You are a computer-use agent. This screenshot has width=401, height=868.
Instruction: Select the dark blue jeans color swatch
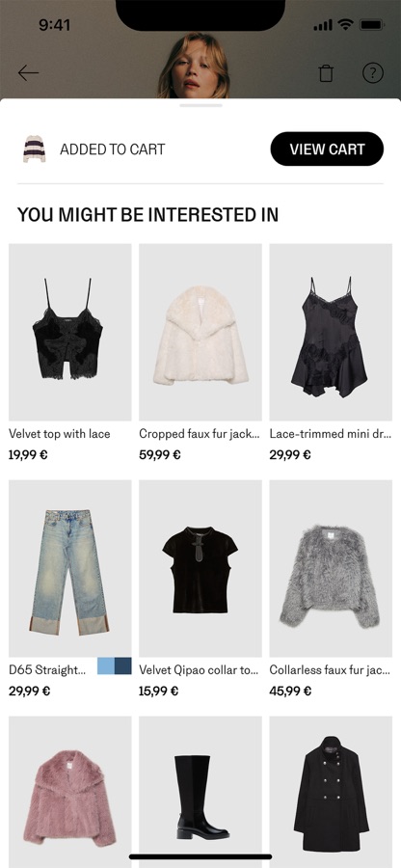click(x=122, y=665)
